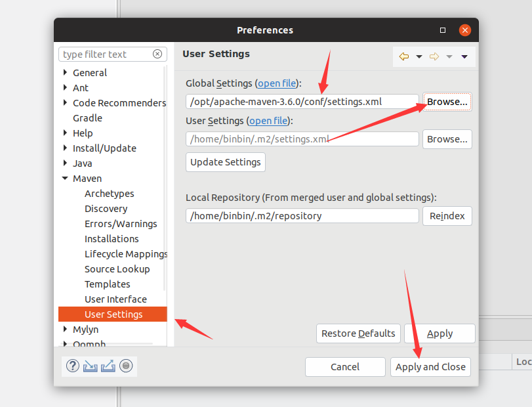
Task: Select User Settings under Maven
Action: tap(112, 314)
